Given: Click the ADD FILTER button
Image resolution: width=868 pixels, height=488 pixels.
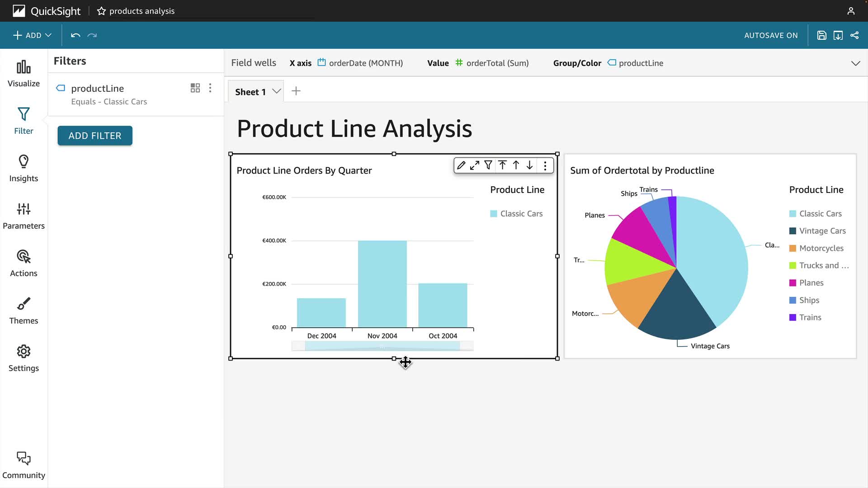Looking at the screenshot, I should [95, 136].
